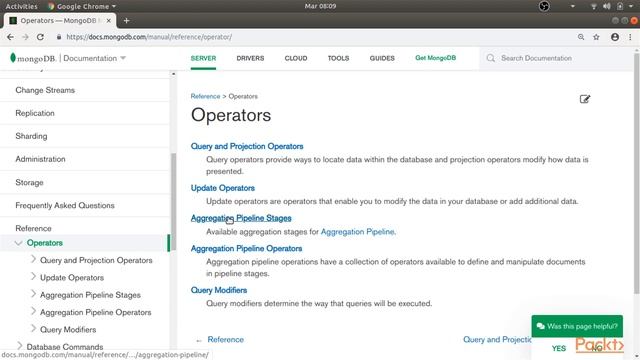Image resolution: width=640 pixels, height=360 pixels.
Task: Open the OBS tray icon in top bar
Action: click(544, 6)
